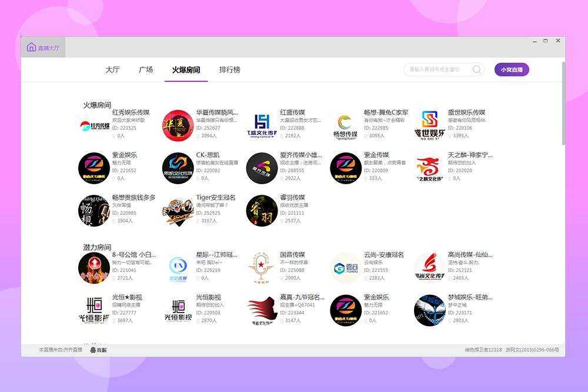Open the 直播大厅 home icon tab
Screen dimensions: 588x392
click(43, 47)
